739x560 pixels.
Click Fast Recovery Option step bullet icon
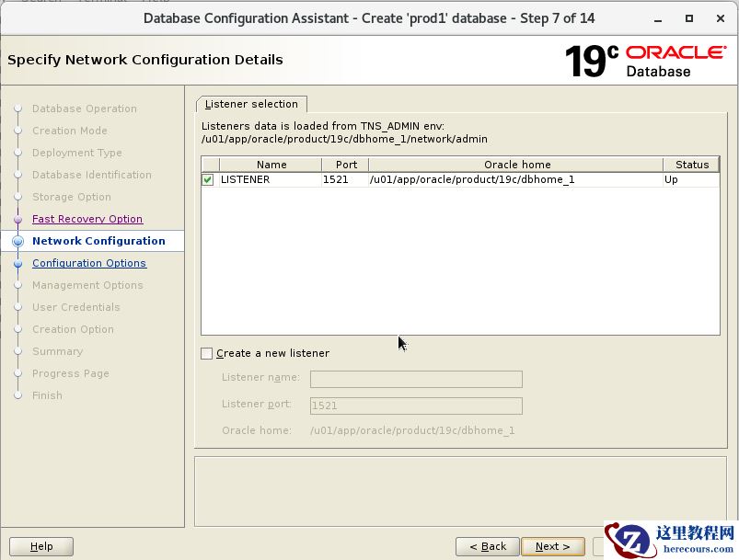[17, 220]
